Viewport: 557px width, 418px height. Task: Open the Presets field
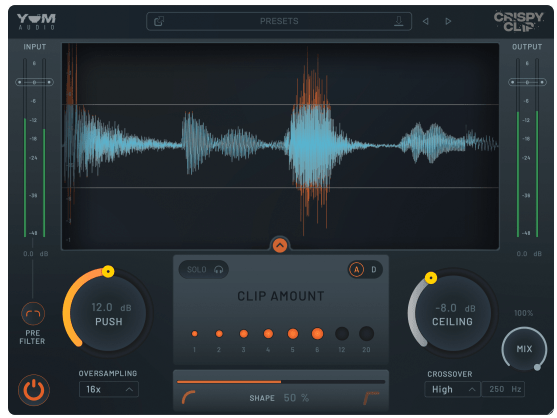pyautogui.click(x=279, y=21)
